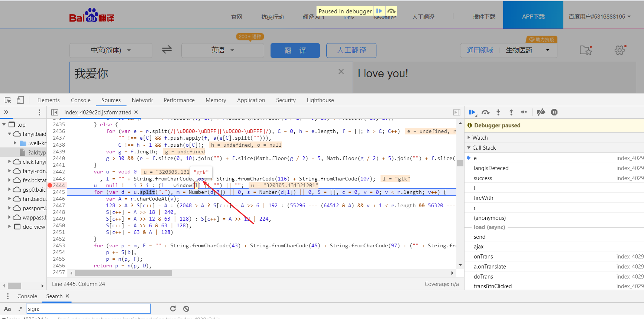
Task: Swap source and target languages
Action: tap(167, 50)
